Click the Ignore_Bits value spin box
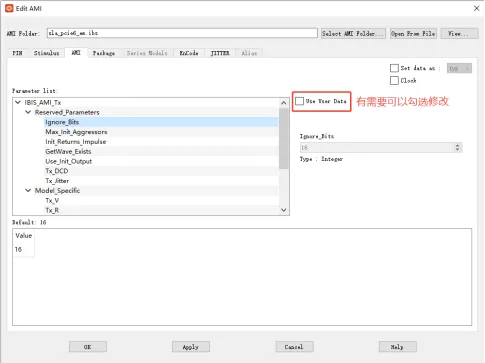The height and width of the screenshot is (363, 485). coord(381,147)
